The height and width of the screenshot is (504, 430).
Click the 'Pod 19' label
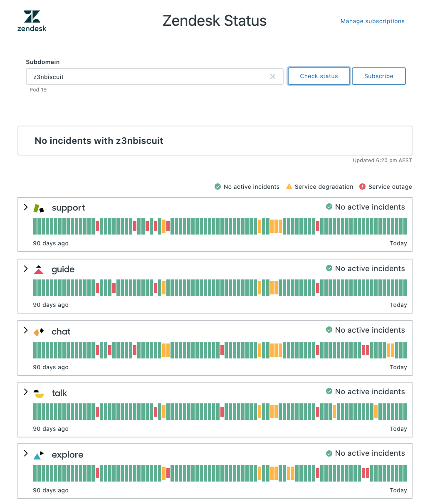(38, 90)
